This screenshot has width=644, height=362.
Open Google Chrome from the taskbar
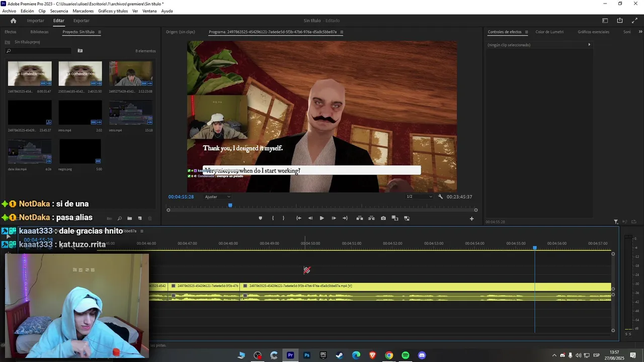point(389,355)
